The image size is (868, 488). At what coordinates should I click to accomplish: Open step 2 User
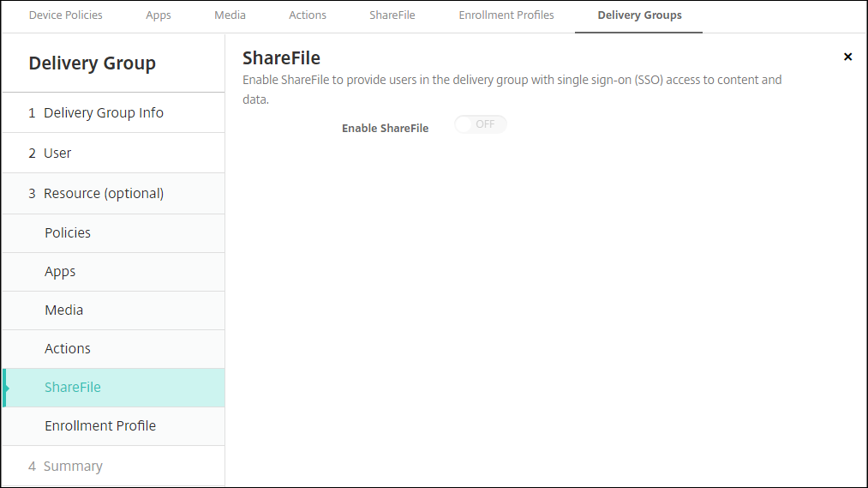coord(113,153)
